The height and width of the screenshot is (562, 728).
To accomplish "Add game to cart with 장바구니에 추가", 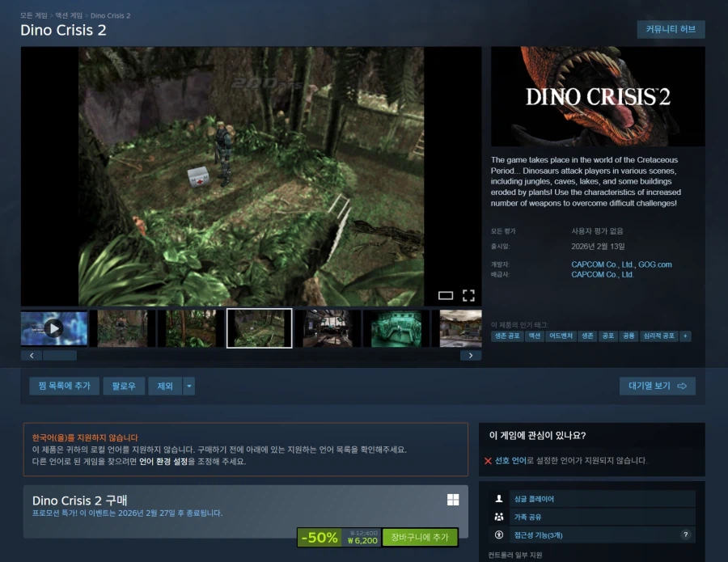I will point(420,537).
